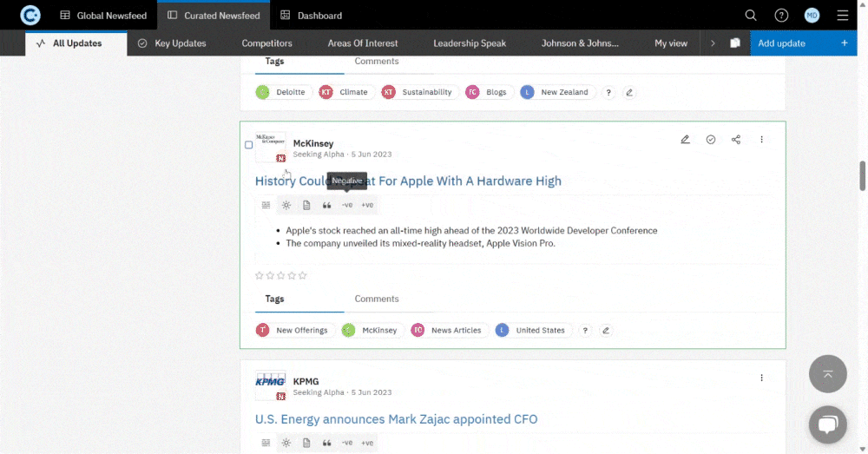The height and width of the screenshot is (454, 868).
Task: Click the -ve sentiment icon on McKinsey card
Action: pyautogui.click(x=347, y=205)
